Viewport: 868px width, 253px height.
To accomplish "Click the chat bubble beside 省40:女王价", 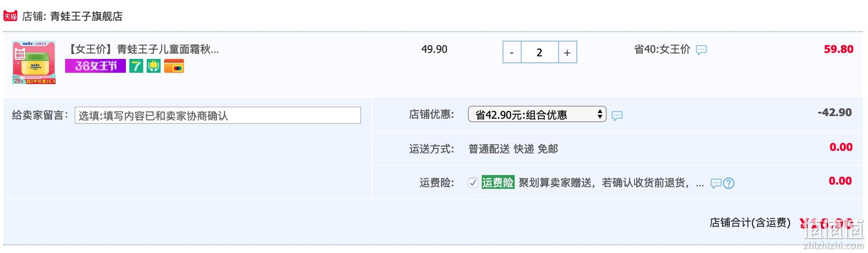I will 701,50.
